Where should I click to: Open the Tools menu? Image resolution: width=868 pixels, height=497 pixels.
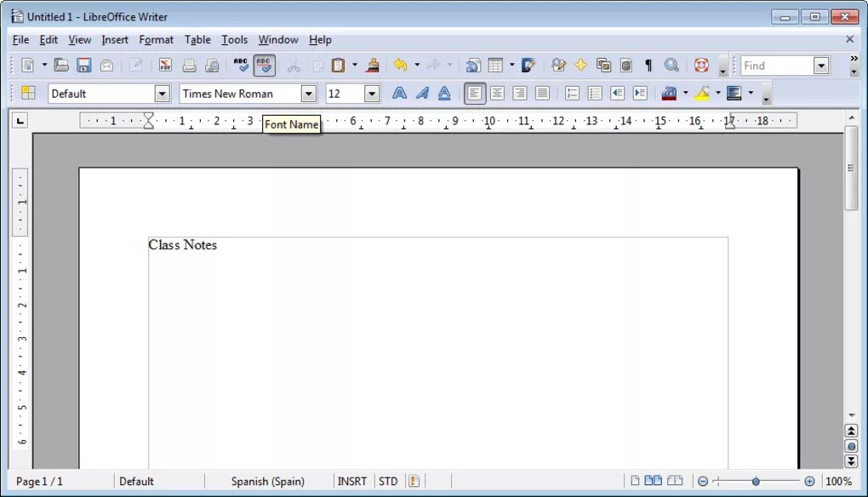(234, 40)
